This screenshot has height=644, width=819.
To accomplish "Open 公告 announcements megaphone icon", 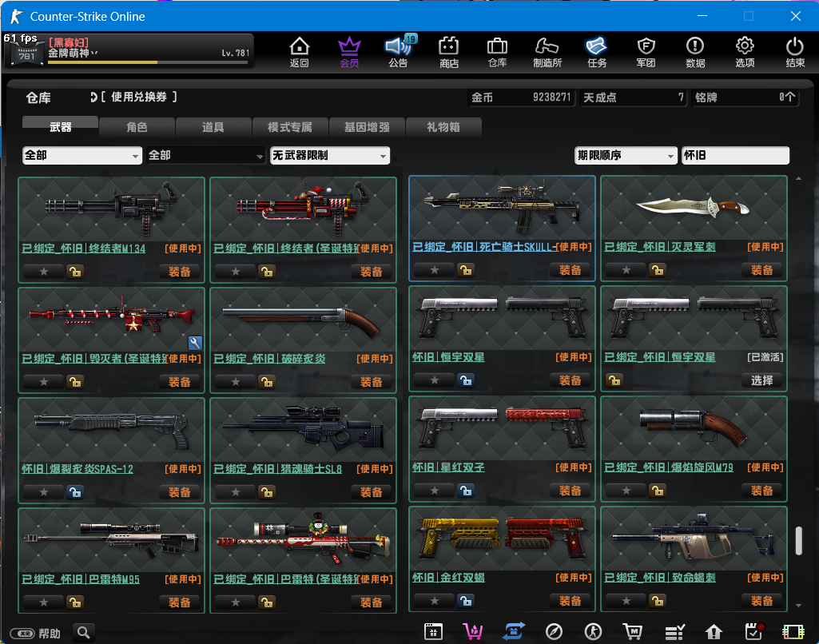I will click(x=398, y=52).
